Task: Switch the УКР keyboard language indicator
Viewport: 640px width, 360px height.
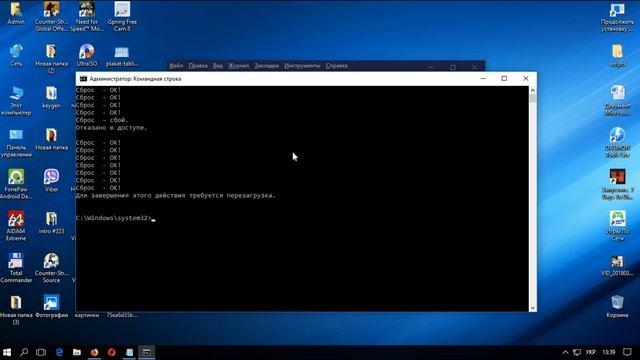Action: (x=591, y=352)
